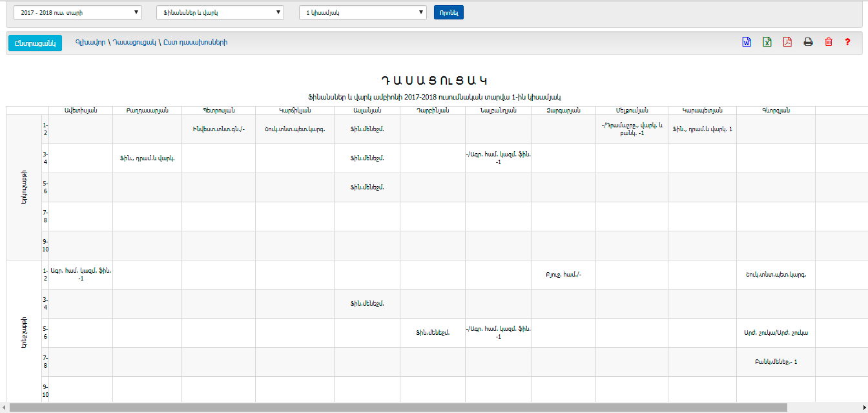Expand the Ֆինանսներ և վարկ department dropdown
The width and height of the screenshot is (868, 413).
(220, 12)
